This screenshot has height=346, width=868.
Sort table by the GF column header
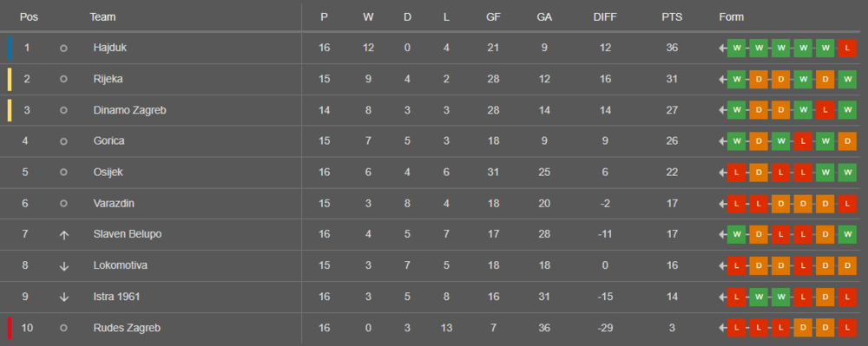click(x=493, y=17)
